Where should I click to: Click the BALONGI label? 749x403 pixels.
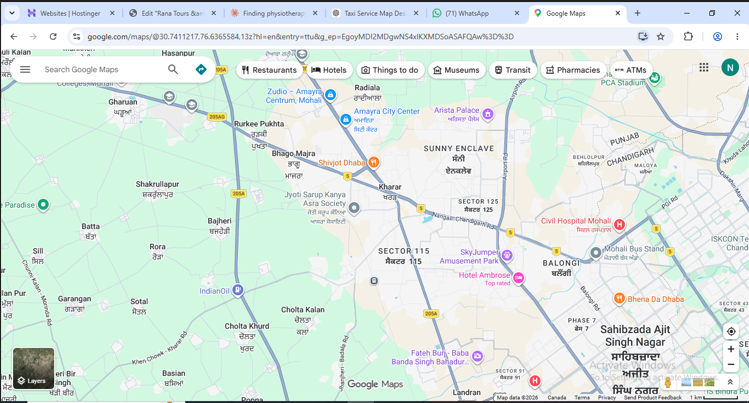click(561, 263)
